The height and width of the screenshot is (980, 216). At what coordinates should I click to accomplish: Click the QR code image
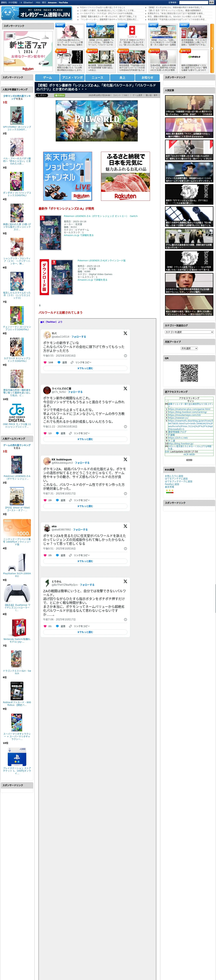189,373
